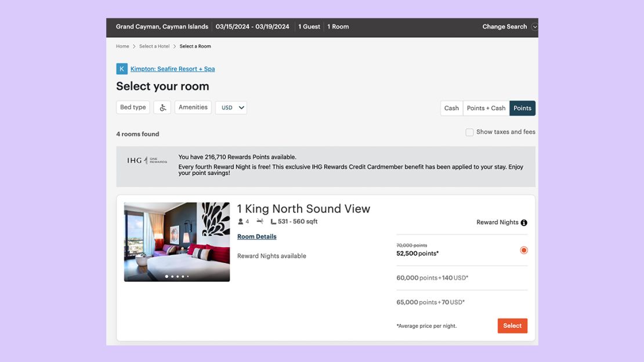Click the King North Sound View room photo
The image size is (644, 362).
pyautogui.click(x=177, y=242)
